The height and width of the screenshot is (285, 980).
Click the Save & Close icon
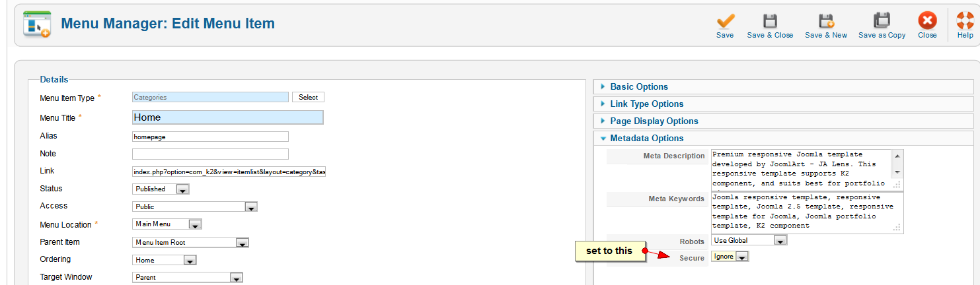point(770,22)
